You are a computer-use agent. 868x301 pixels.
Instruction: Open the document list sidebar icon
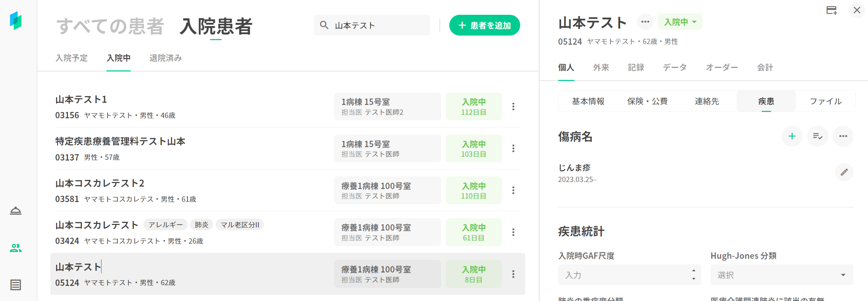click(x=16, y=284)
